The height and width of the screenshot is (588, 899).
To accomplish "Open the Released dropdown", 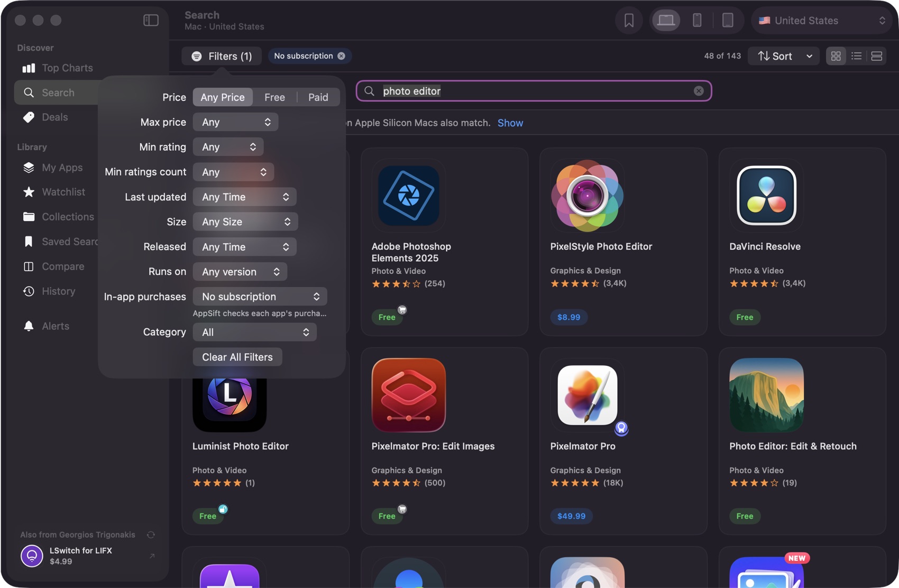I will (244, 247).
